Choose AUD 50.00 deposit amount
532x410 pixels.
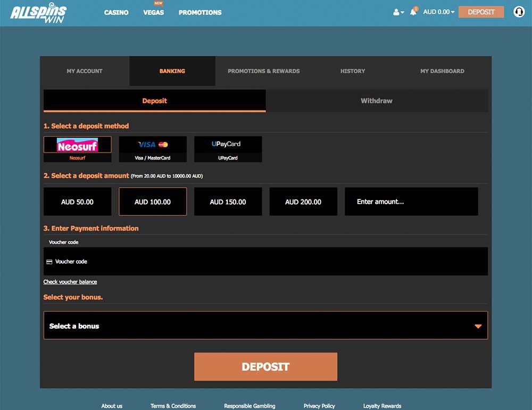pos(77,202)
